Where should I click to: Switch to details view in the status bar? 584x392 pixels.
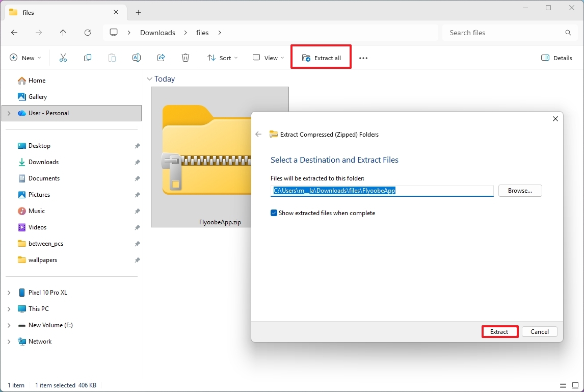[563, 385]
